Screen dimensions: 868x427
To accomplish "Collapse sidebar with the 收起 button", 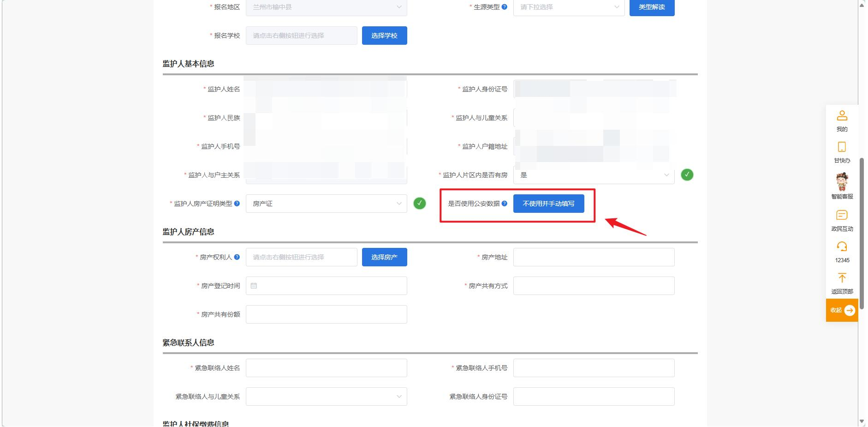I will click(x=842, y=310).
